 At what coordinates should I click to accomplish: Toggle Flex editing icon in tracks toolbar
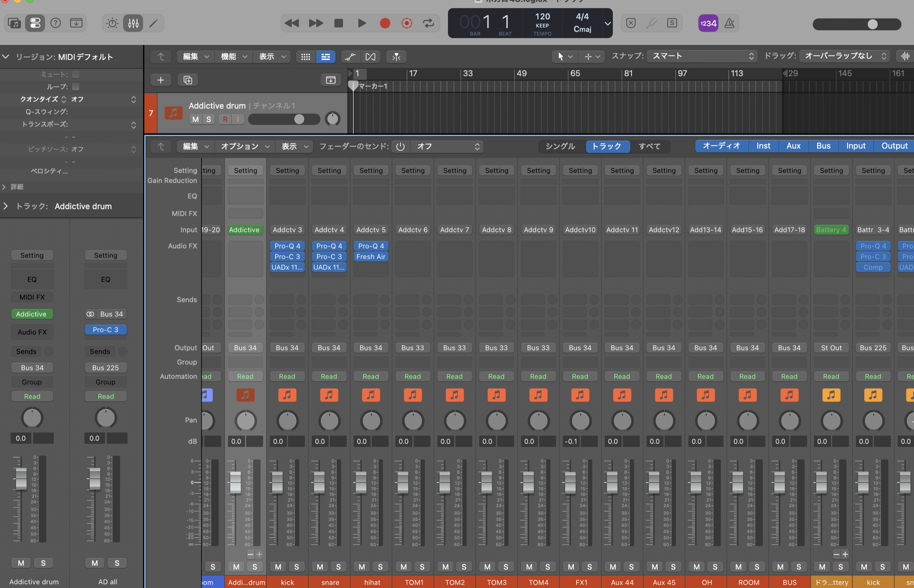click(x=370, y=56)
